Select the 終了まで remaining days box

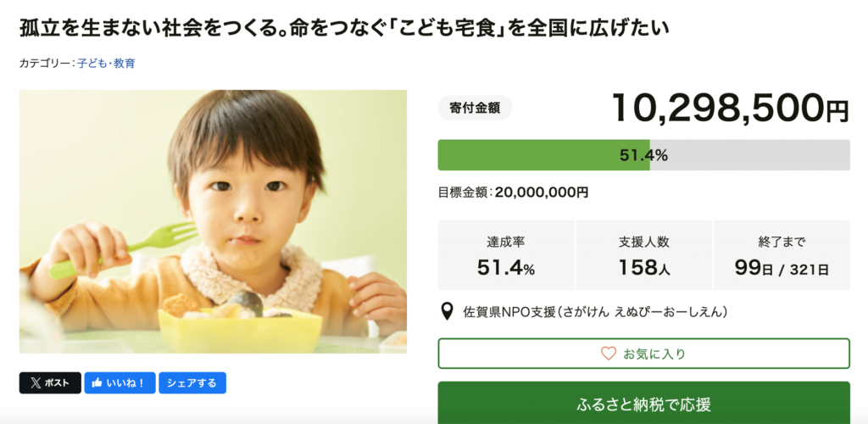coord(782,255)
